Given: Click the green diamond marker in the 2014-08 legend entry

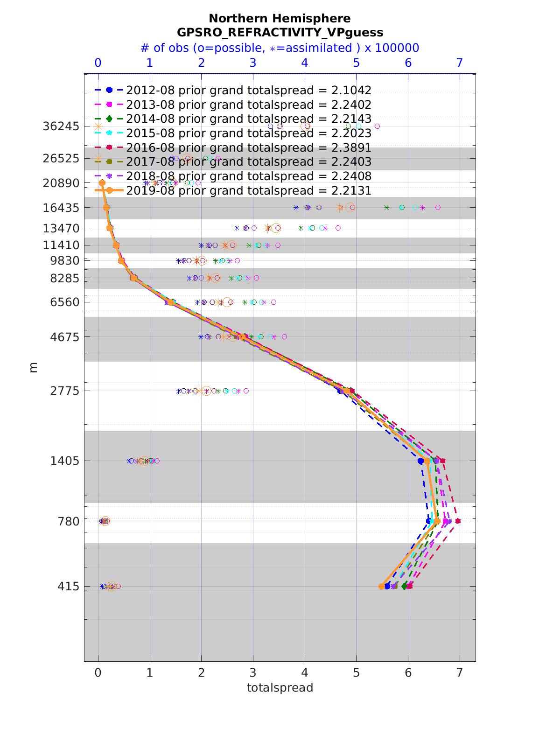Looking at the screenshot, I should 109,119.
